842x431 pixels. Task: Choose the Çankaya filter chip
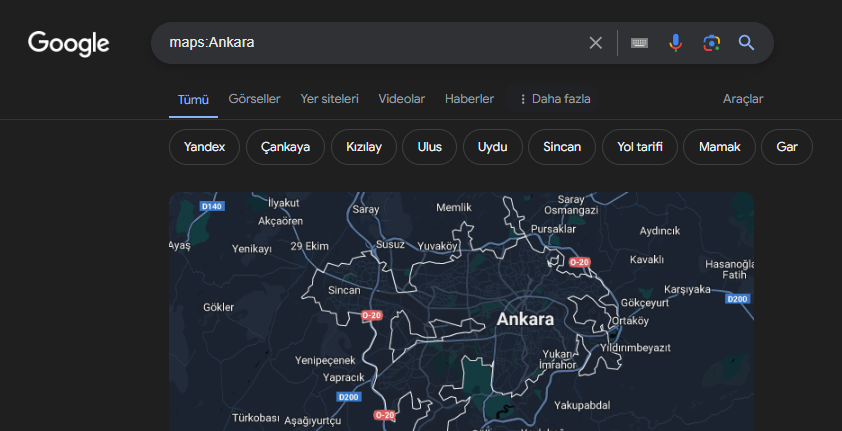285,147
